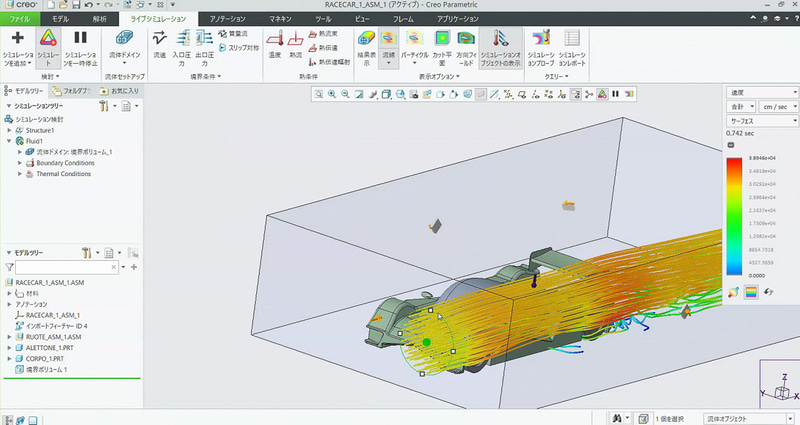Expand the Boundary Conditions tree node
The image size is (800, 425).
[x=19, y=163]
